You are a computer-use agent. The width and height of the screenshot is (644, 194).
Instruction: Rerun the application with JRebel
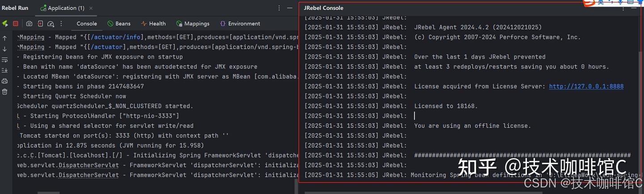click(x=5, y=24)
